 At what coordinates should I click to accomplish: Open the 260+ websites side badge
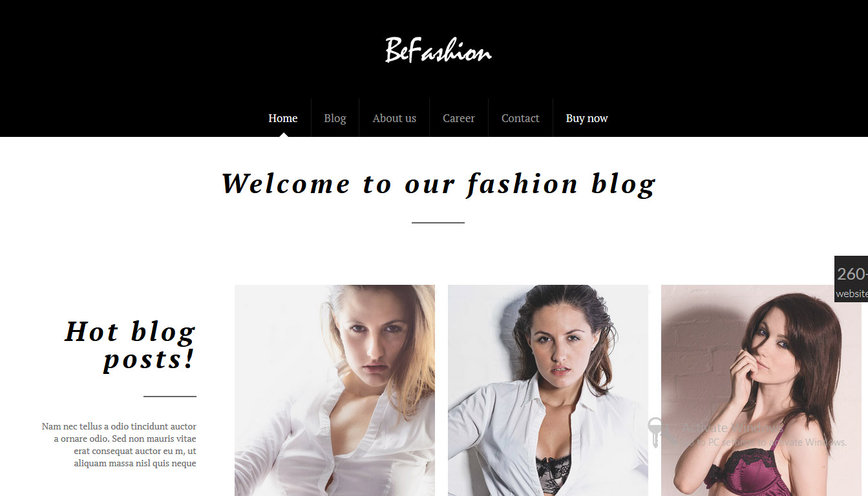851,279
